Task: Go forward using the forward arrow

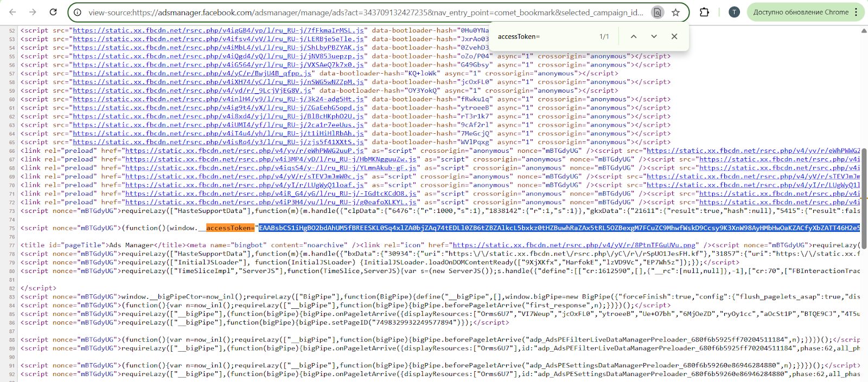Action: click(x=33, y=12)
